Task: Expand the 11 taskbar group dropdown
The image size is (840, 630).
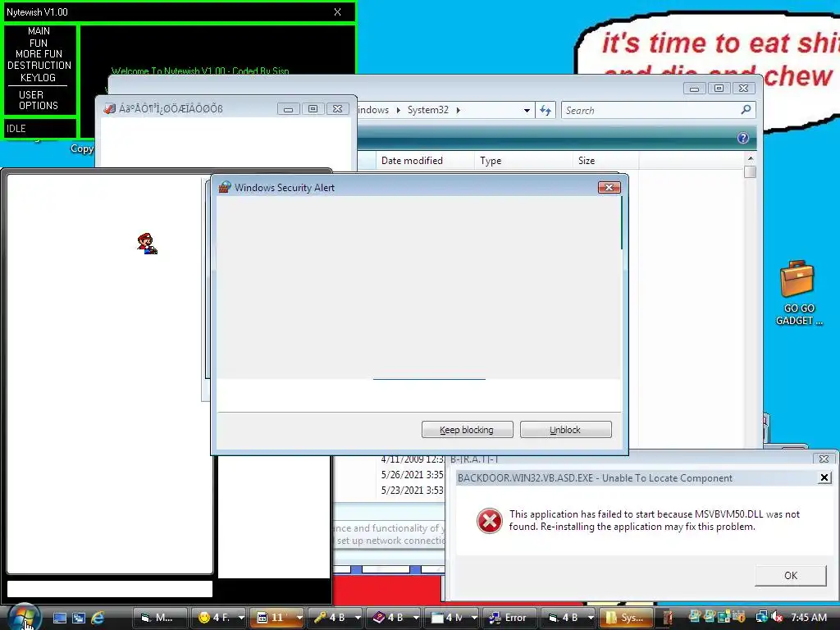Action: (x=299, y=618)
